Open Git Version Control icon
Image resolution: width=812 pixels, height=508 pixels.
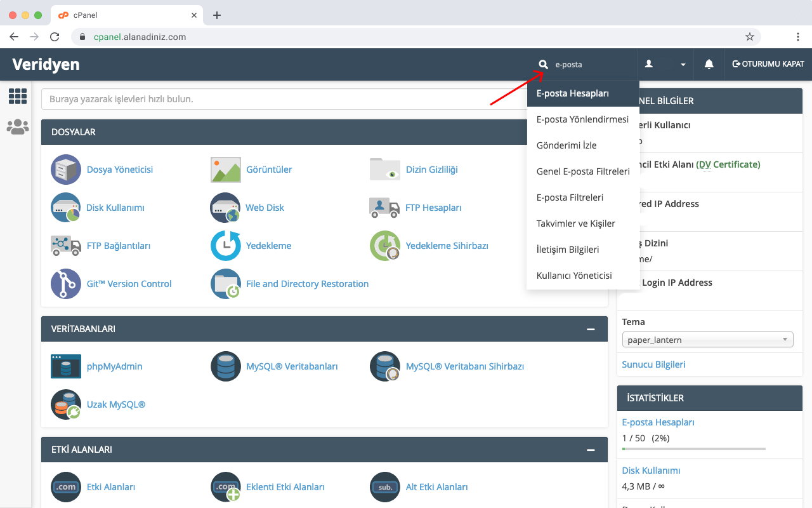click(x=66, y=284)
